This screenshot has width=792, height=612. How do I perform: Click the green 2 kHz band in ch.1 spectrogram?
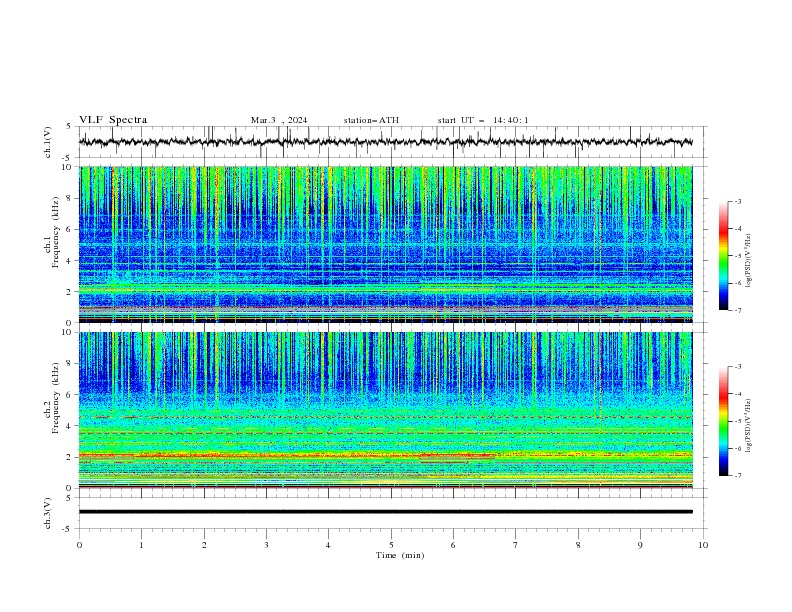coord(386,289)
